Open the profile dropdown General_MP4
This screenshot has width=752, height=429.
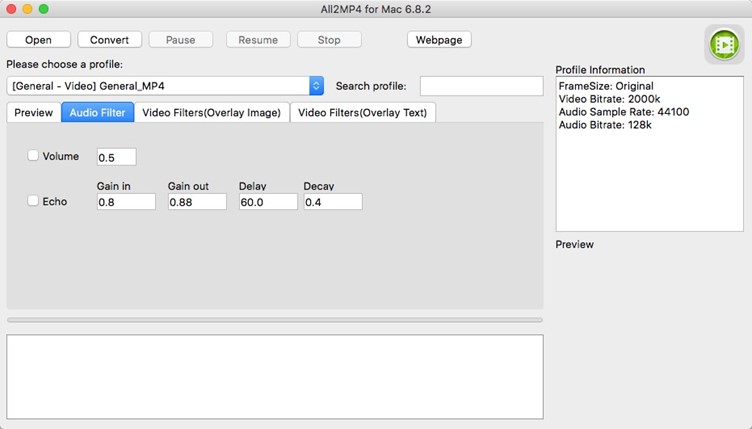click(165, 86)
